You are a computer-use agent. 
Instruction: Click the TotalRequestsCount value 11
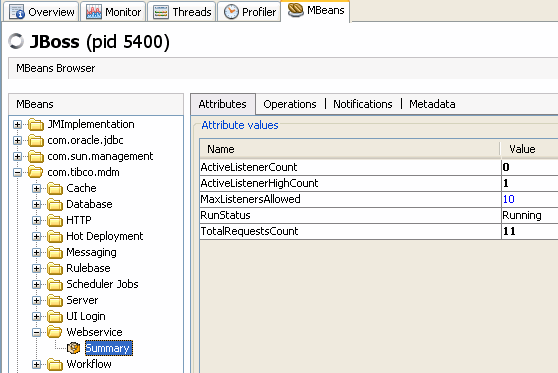(x=509, y=231)
